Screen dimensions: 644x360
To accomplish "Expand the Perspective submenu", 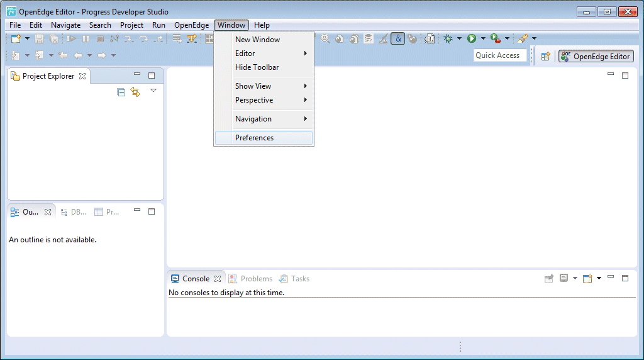I will [x=264, y=100].
